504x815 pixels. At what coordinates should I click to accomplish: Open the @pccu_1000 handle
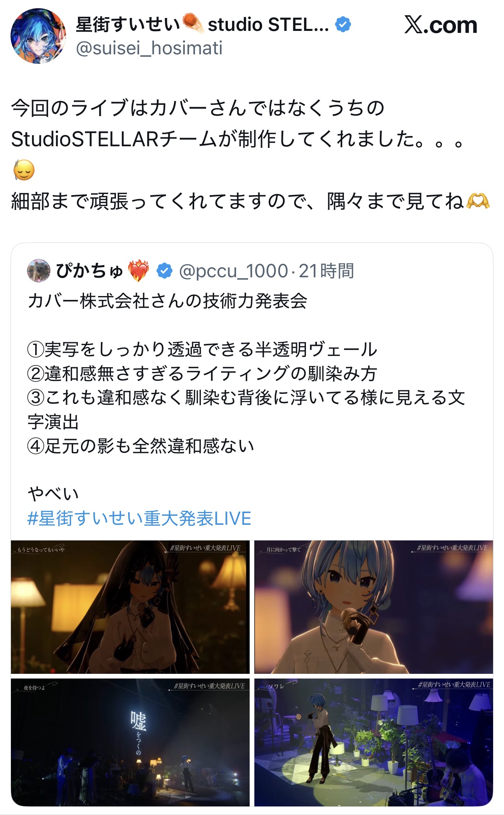[234, 271]
